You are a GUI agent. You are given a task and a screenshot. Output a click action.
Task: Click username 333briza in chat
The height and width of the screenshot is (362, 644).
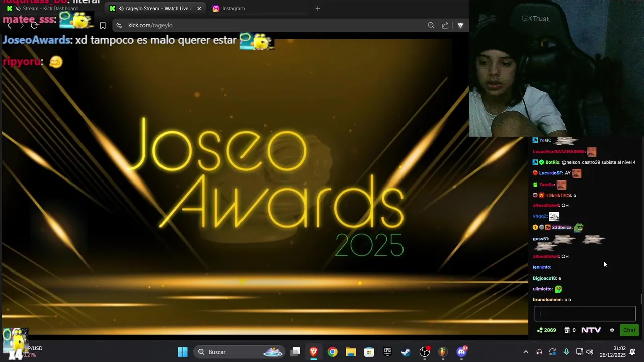tap(561, 227)
